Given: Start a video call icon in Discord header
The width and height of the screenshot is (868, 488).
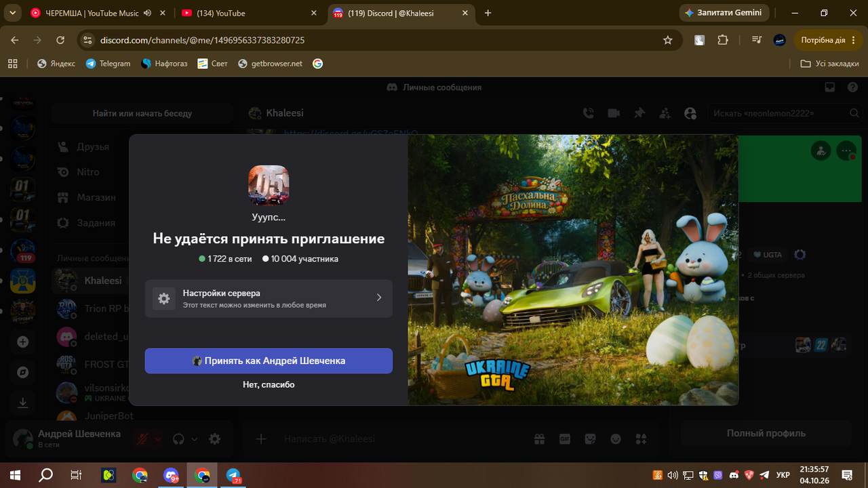Looking at the screenshot, I should point(614,113).
